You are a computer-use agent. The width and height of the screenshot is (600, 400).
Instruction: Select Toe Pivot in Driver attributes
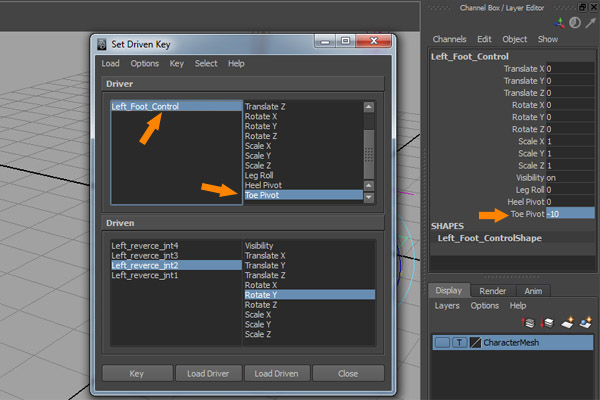pyautogui.click(x=303, y=195)
